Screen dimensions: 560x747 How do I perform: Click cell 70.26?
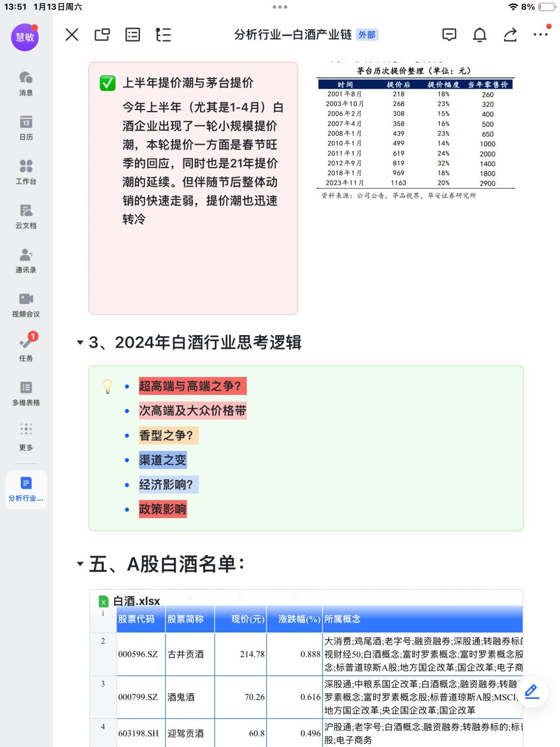click(241, 697)
